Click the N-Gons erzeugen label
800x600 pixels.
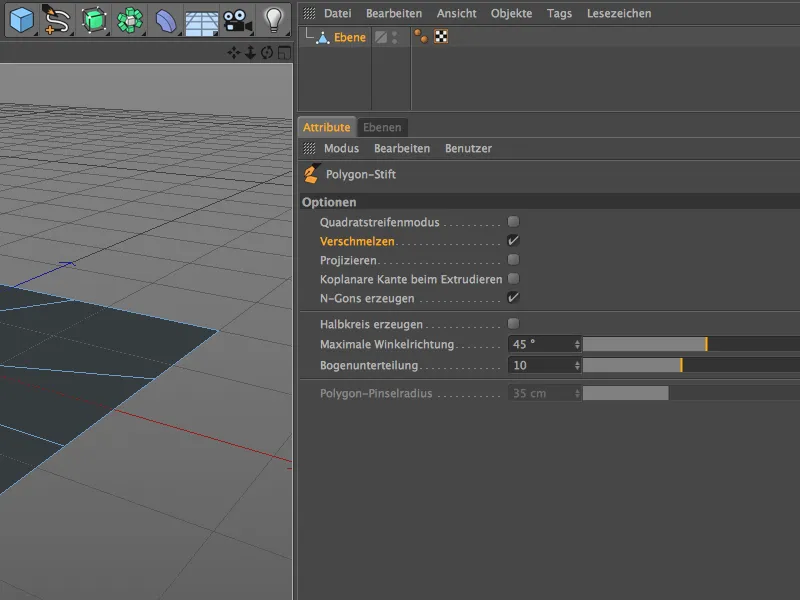(x=367, y=298)
